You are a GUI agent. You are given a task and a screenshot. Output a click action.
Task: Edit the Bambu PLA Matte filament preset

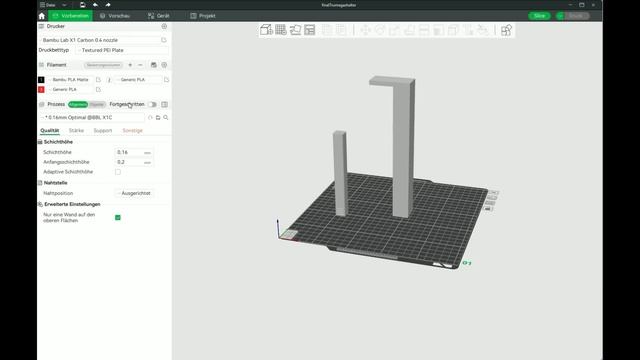(98, 80)
